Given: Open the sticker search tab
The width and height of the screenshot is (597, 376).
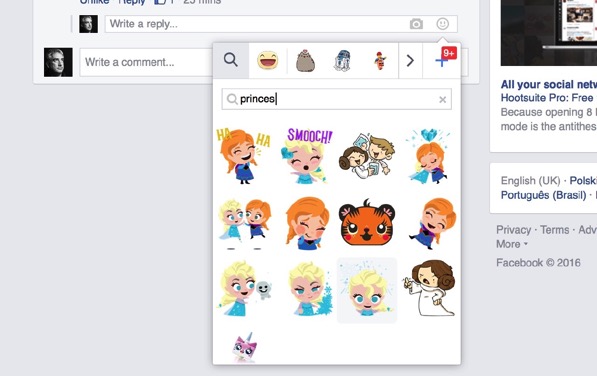Looking at the screenshot, I should pos(231,60).
